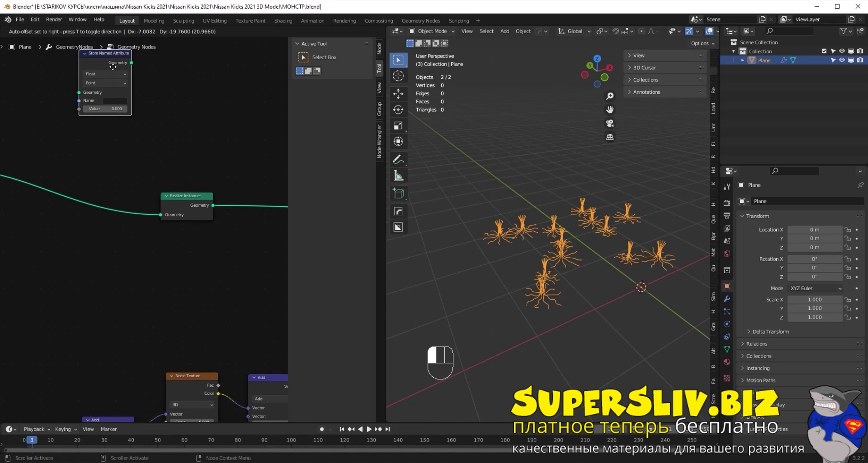
Task: Click the viewport zoom magnifier icon
Action: pos(609,96)
